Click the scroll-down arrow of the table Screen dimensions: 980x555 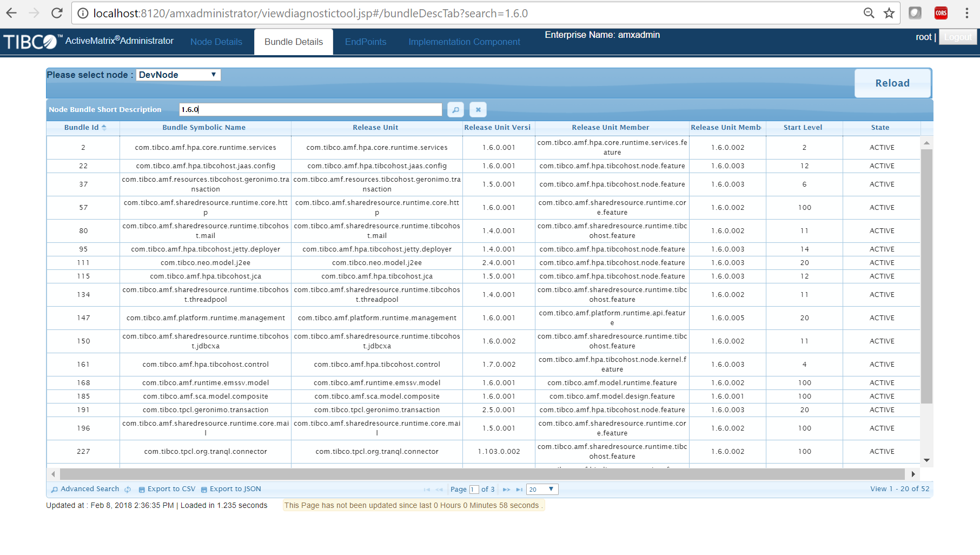pyautogui.click(x=926, y=461)
